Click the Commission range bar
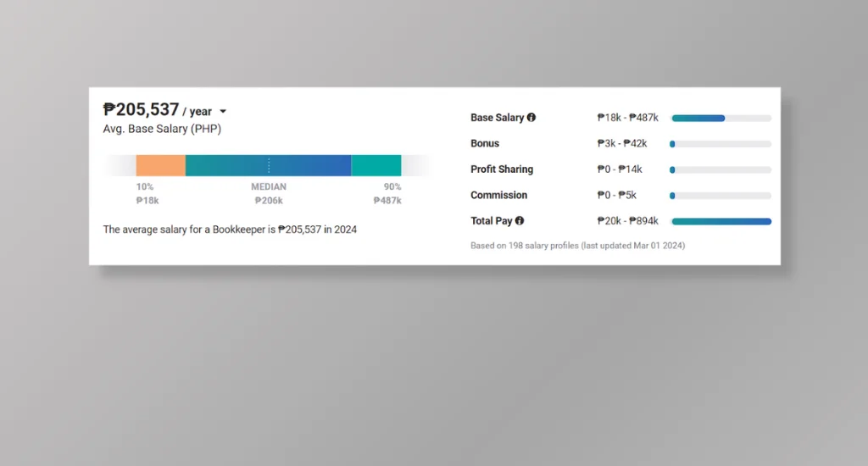Image resolution: width=868 pixels, height=466 pixels. coord(721,196)
